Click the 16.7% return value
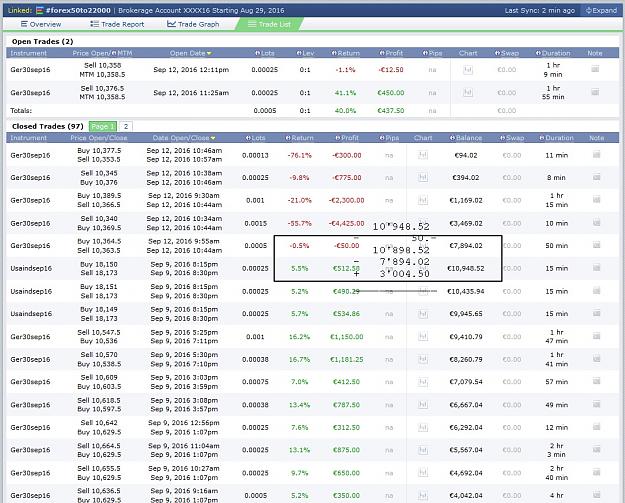Viewport: 625px width, 503px height. [299, 360]
